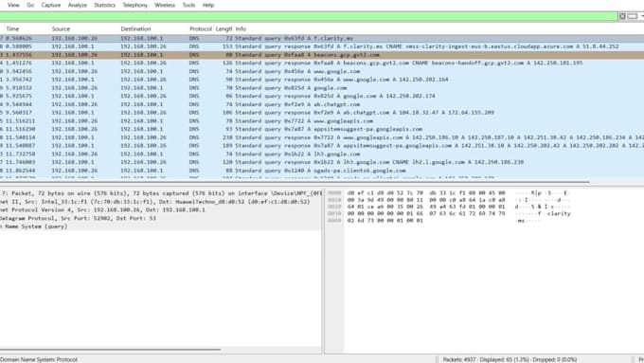Select the www.google.com standard query row
The height and width of the screenshot is (363, 644).
click(x=322, y=71)
